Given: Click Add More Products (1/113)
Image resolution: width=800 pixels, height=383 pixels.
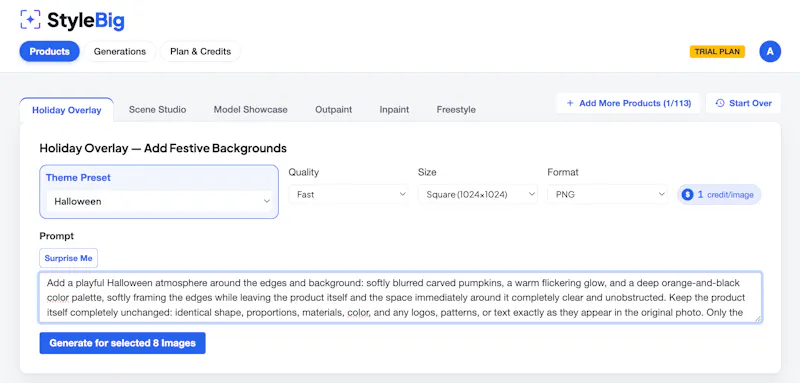Looking at the screenshot, I should (x=628, y=103).
